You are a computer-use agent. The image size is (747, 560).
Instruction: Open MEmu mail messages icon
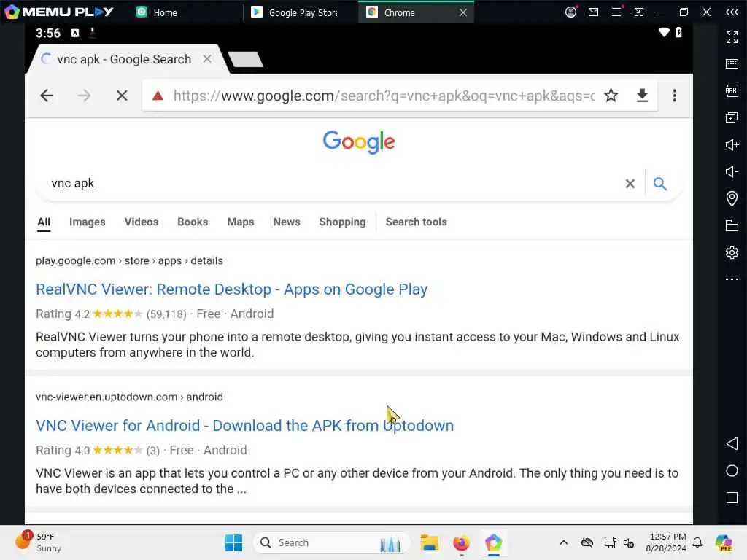(593, 12)
